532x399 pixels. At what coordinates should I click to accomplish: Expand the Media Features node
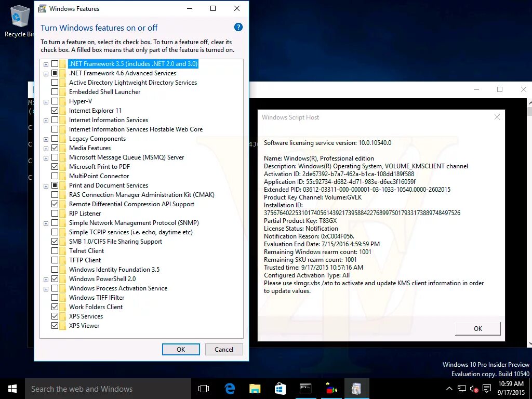point(46,148)
